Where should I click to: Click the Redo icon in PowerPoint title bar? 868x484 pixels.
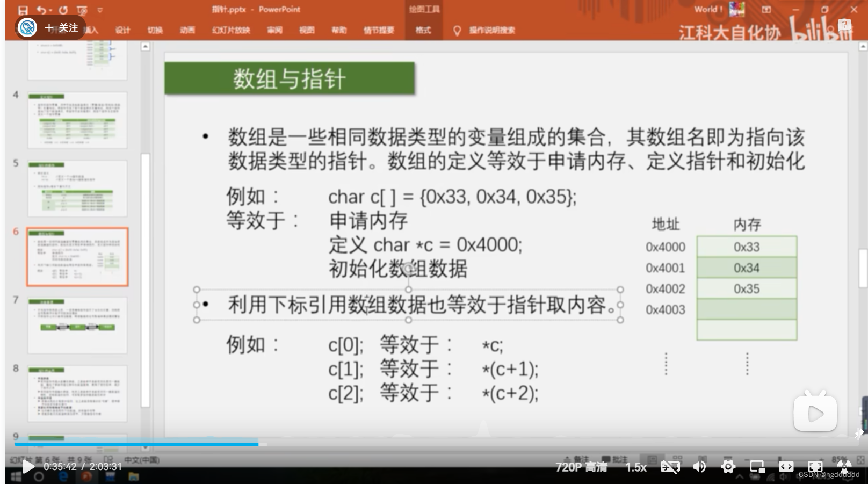pos(63,10)
